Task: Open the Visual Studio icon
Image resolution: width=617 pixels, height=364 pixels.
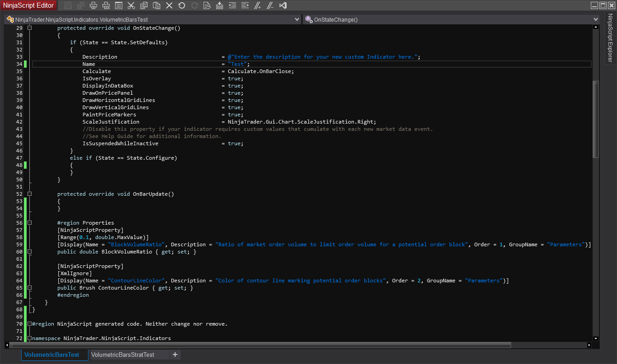Action: 283,5
